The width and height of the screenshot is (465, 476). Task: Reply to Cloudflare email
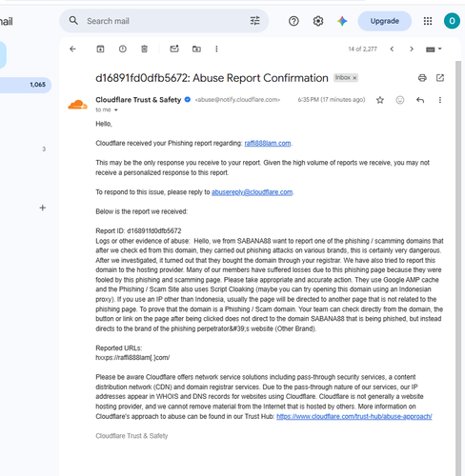[x=420, y=100]
